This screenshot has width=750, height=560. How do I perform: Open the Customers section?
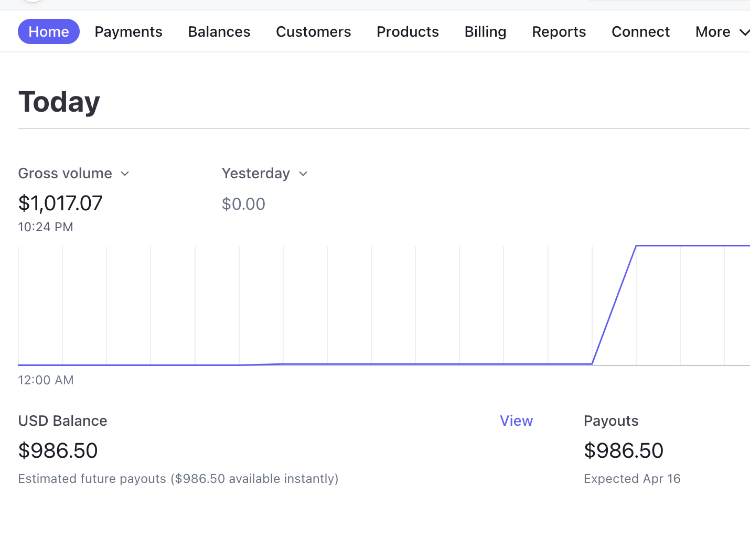(x=313, y=31)
